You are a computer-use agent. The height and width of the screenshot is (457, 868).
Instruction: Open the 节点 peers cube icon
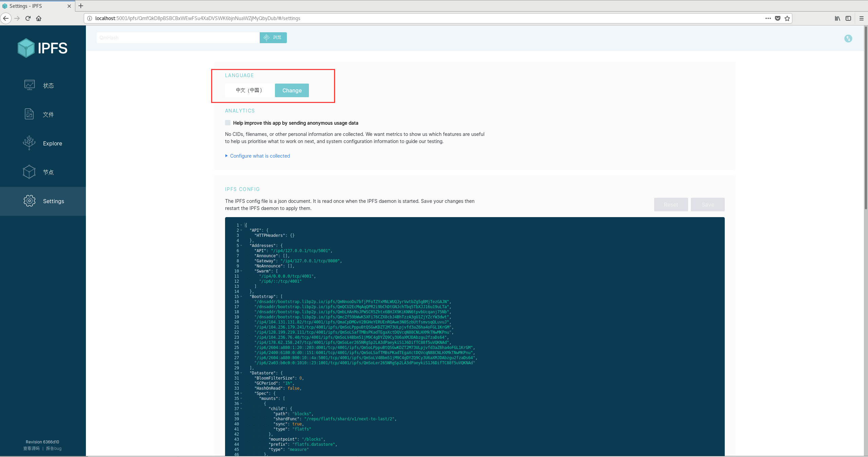tap(29, 172)
